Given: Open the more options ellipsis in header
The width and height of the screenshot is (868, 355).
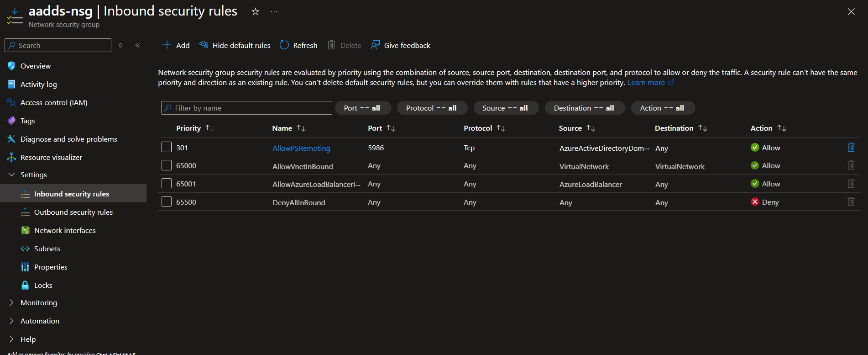Looking at the screenshot, I should (x=274, y=12).
